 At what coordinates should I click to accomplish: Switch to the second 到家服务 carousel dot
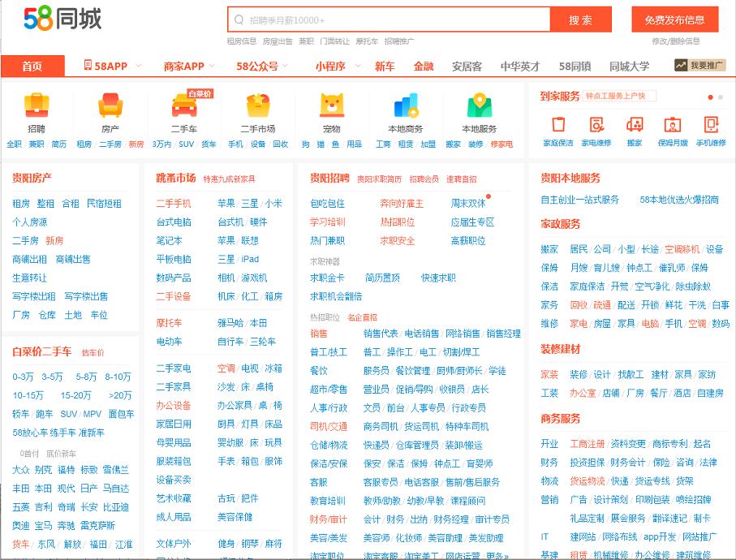tap(721, 97)
